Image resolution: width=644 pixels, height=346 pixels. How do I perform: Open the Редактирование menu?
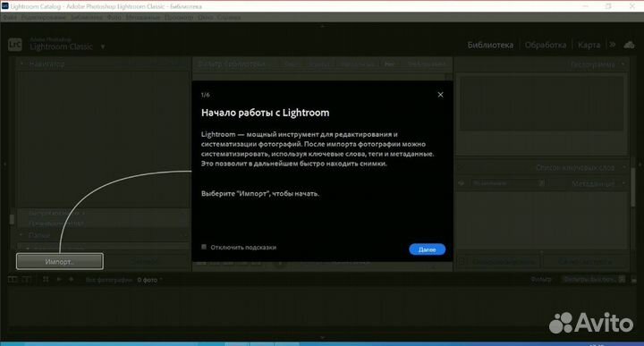point(44,17)
